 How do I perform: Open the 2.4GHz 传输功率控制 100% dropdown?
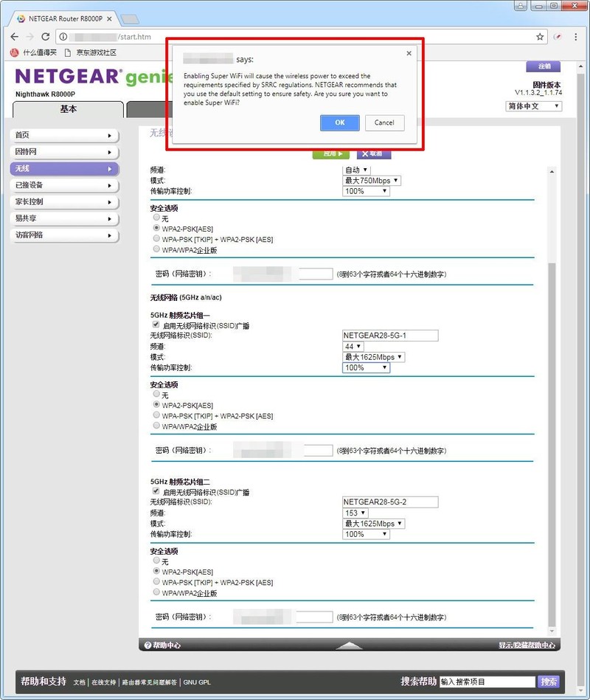pyautogui.click(x=366, y=191)
